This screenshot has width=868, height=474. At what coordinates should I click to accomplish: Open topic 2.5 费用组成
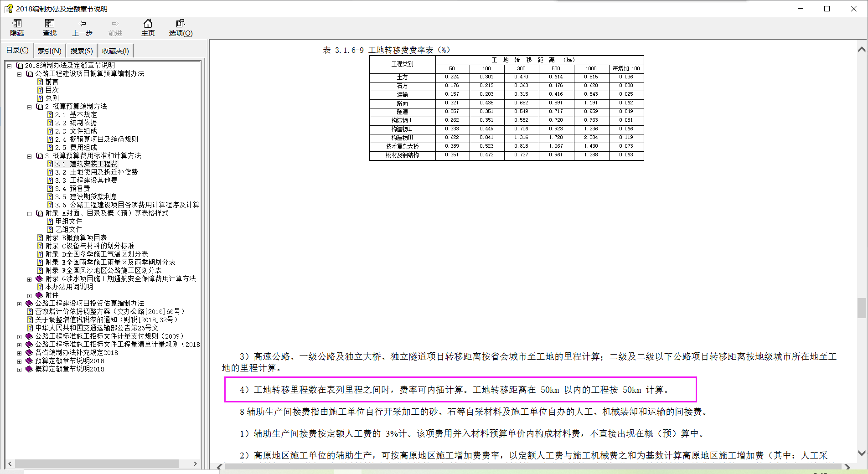[x=76, y=148]
